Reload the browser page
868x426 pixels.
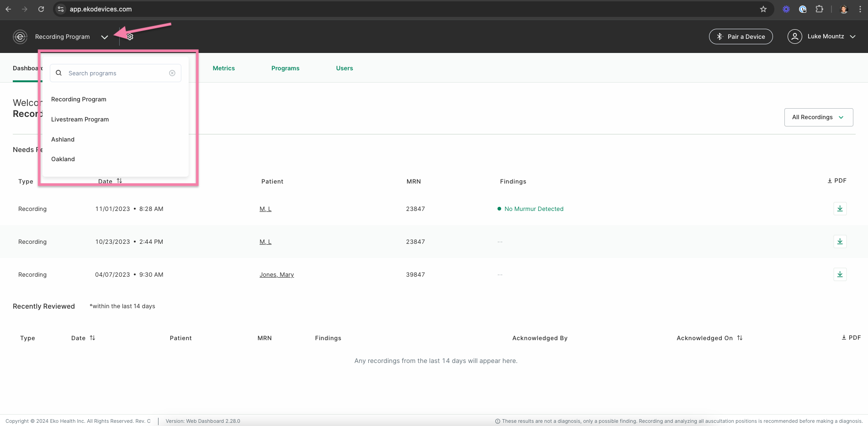coord(41,9)
